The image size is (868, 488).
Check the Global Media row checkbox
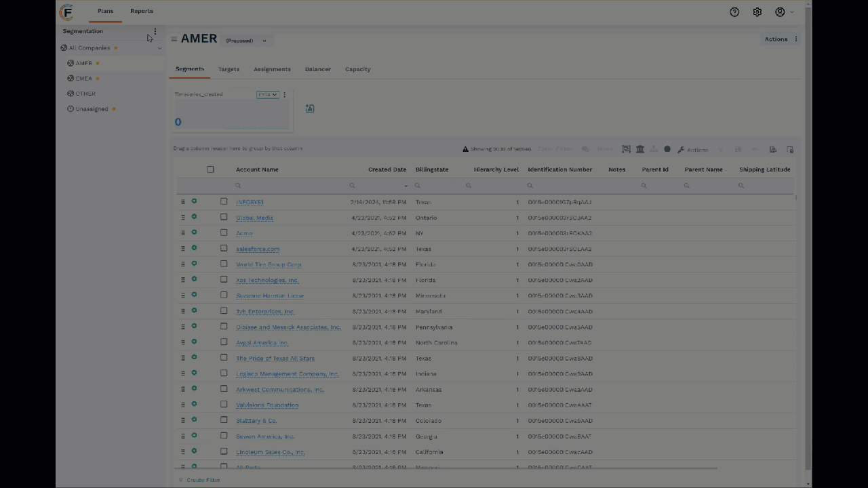pos(224,217)
